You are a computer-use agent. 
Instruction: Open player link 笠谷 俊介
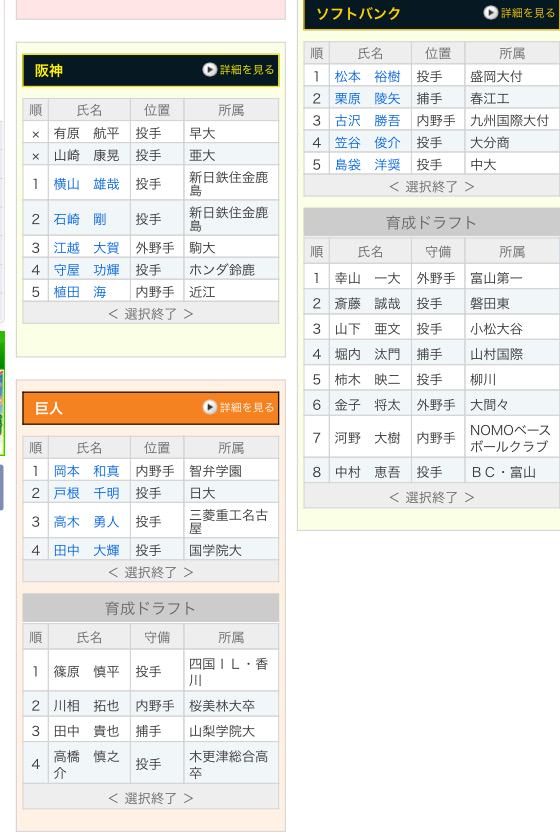[367, 142]
